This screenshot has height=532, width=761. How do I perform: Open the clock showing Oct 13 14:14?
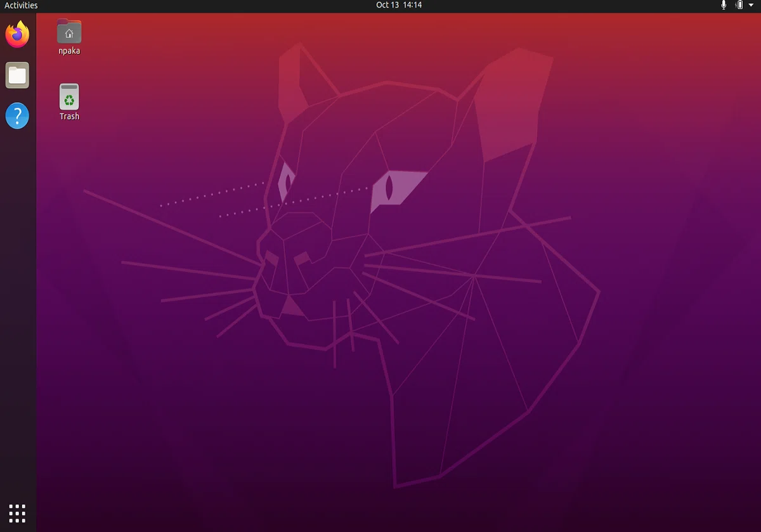pos(399,5)
